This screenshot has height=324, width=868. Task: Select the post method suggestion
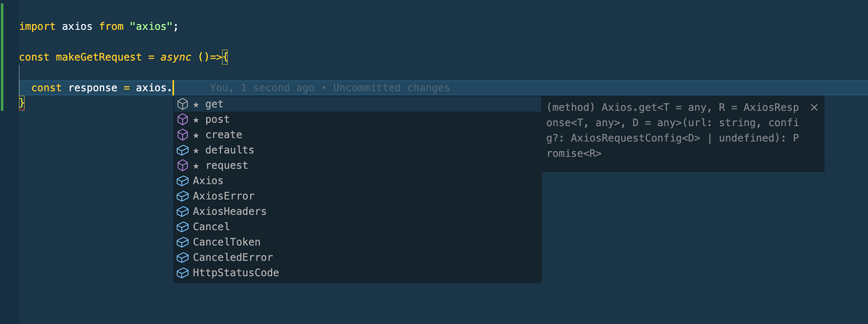click(357, 119)
